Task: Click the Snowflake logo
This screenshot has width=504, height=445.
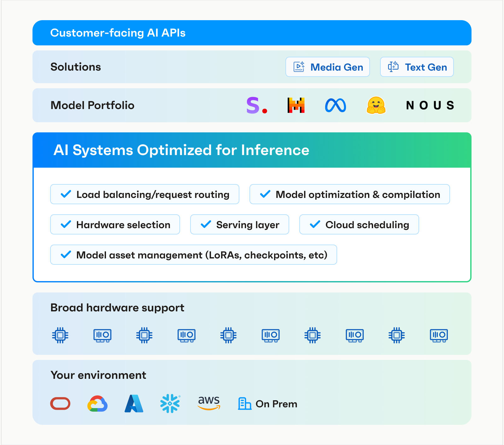Action: click(170, 403)
